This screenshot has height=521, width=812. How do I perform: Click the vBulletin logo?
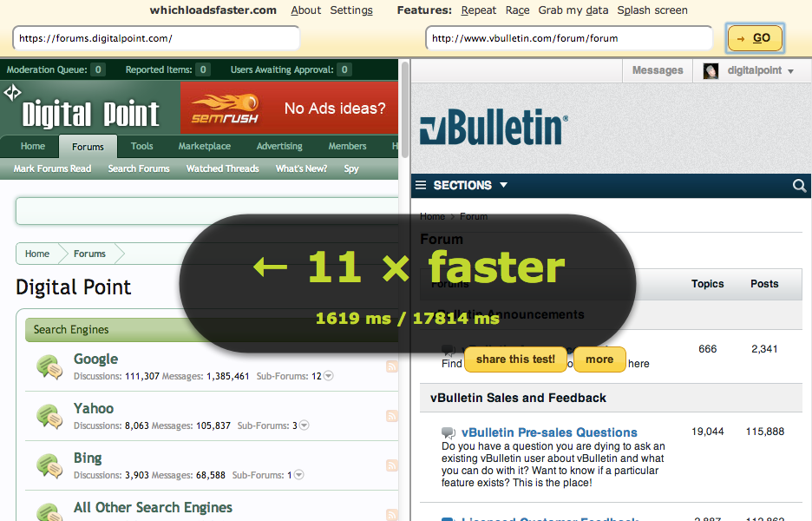click(x=494, y=127)
